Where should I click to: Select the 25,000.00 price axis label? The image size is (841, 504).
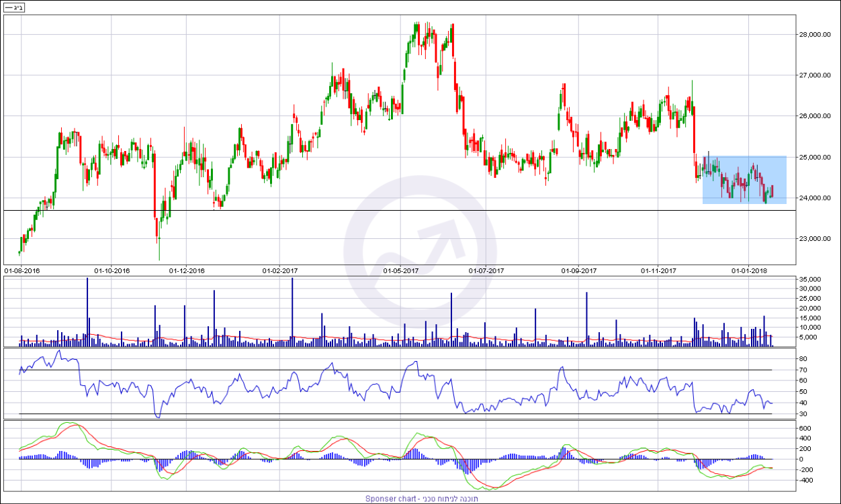pyautogui.click(x=814, y=157)
